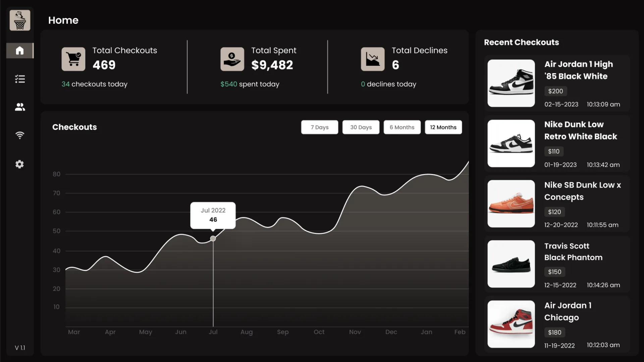The width and height of the screenshot is (644, 362).
Task: Click the $110 price tag
Action: 554,151
